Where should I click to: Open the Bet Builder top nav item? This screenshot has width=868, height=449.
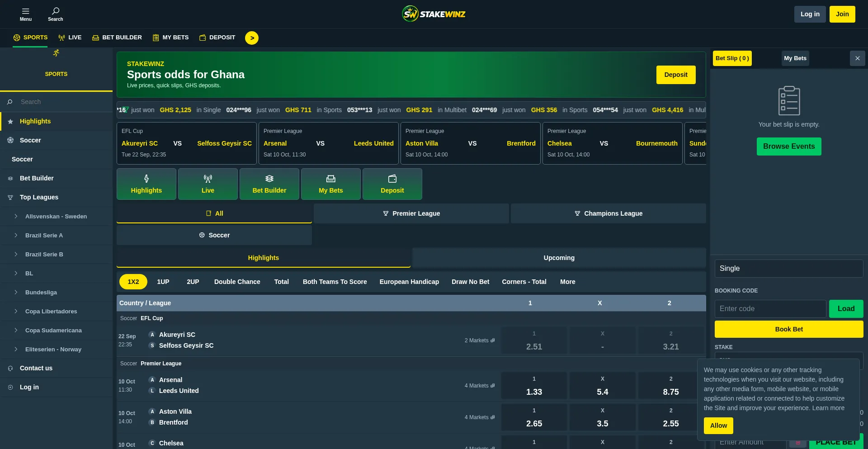[x=117, y=38]
